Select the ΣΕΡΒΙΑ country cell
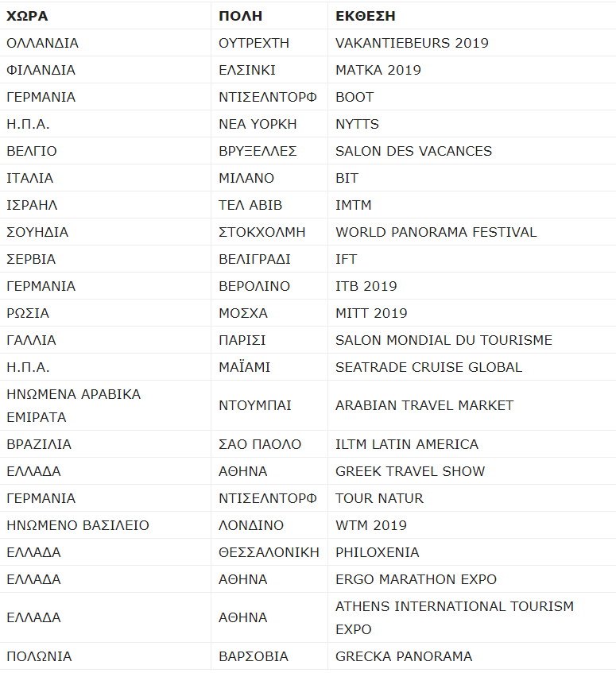The image size is (616, 673). point(31,259)
